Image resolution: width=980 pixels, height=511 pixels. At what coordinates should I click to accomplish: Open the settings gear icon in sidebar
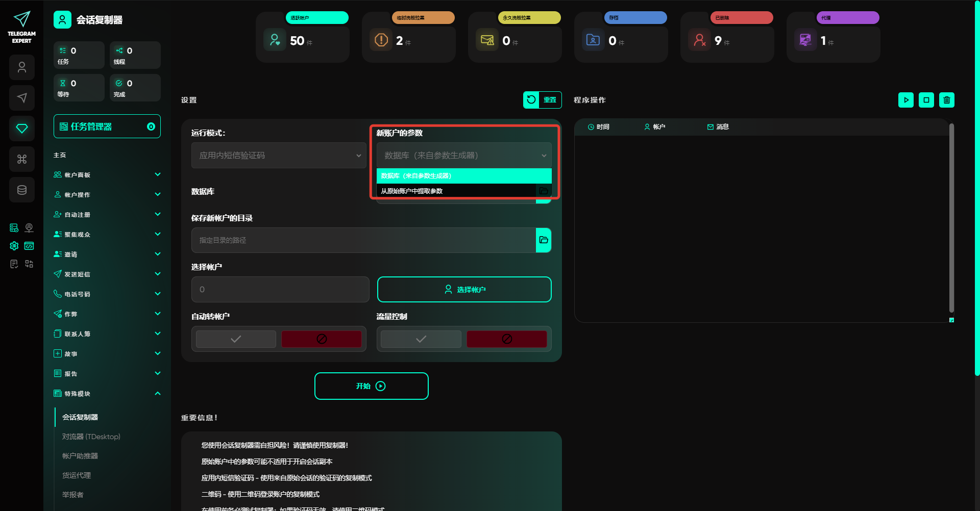click(14, 246)
